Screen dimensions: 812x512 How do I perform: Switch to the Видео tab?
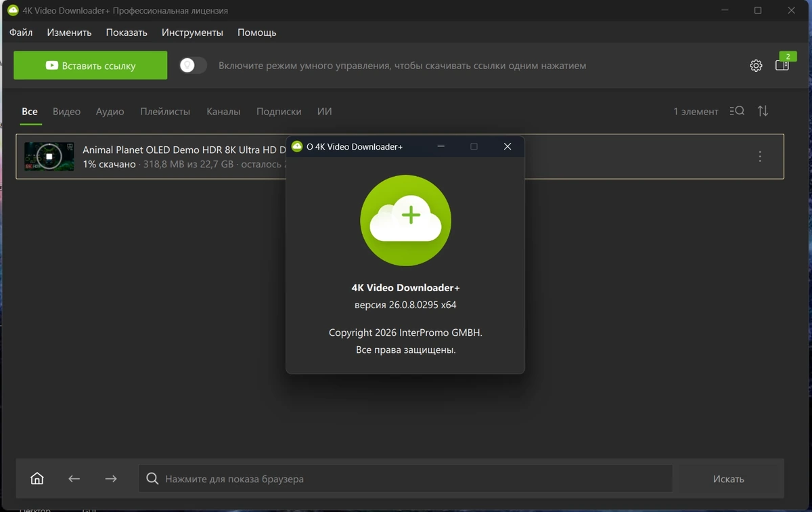pos(66,112)
